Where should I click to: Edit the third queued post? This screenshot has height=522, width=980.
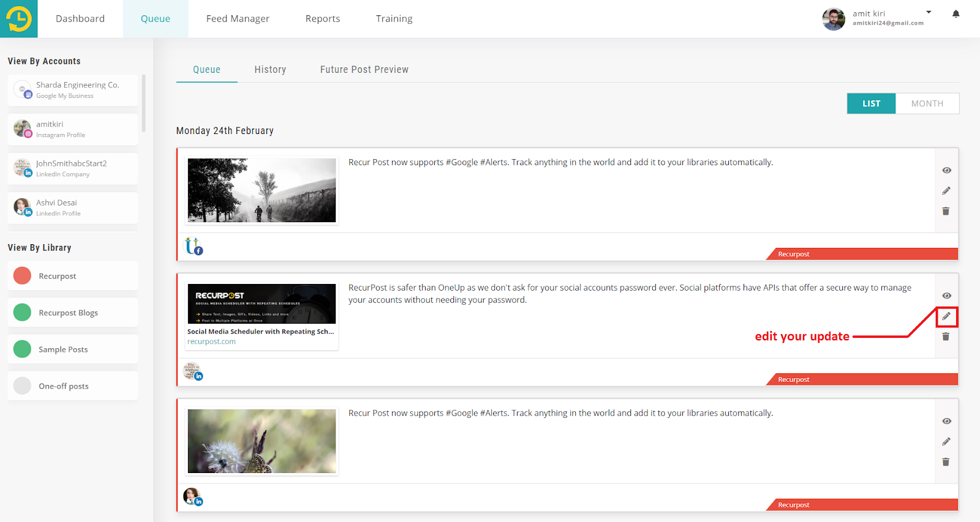[x=946, y=442]
